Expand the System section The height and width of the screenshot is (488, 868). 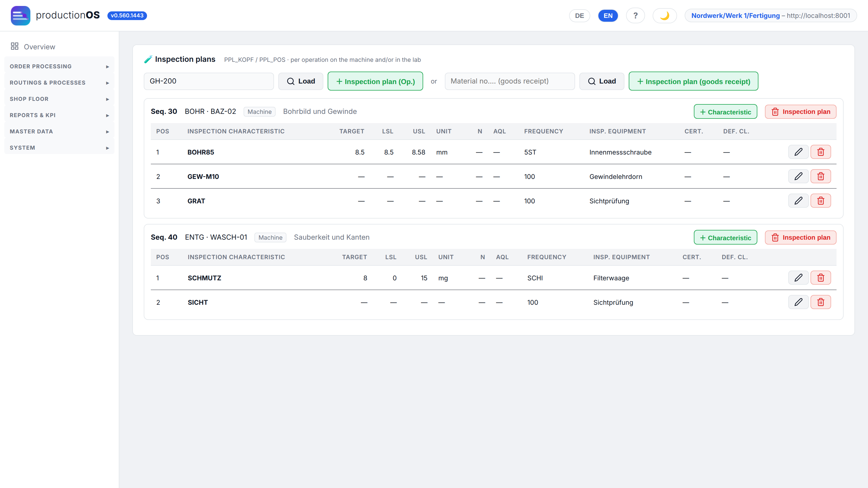pyautogui.click(x=59, y=148)
